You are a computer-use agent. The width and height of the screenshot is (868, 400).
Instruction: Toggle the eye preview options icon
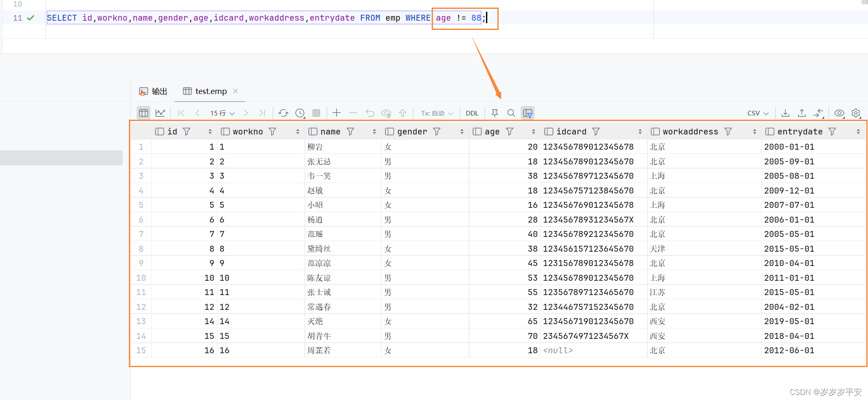pos(839,113)
